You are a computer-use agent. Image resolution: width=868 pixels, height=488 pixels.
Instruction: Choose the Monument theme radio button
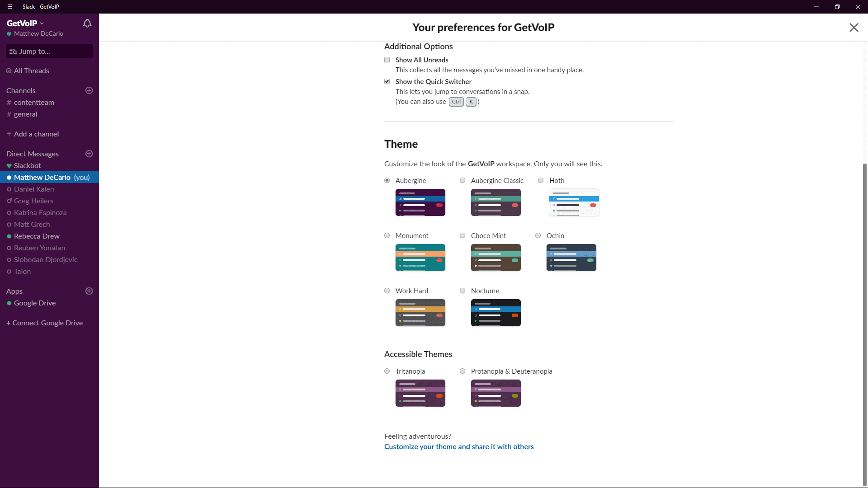(387, 235)
